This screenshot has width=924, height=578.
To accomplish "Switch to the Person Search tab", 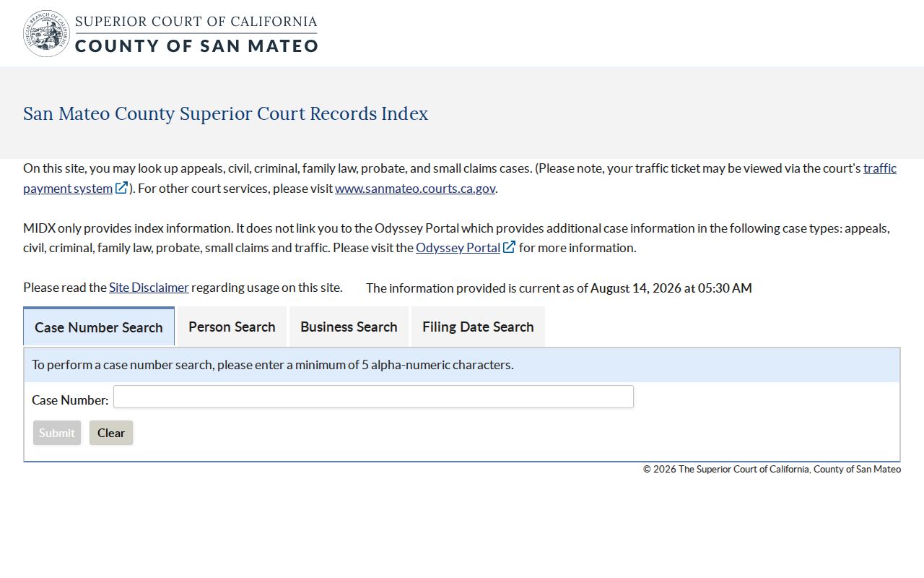I will tap(232, 327).
